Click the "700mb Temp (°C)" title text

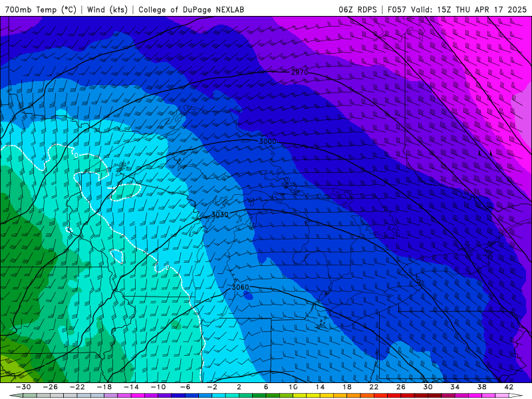pos(41,9)
